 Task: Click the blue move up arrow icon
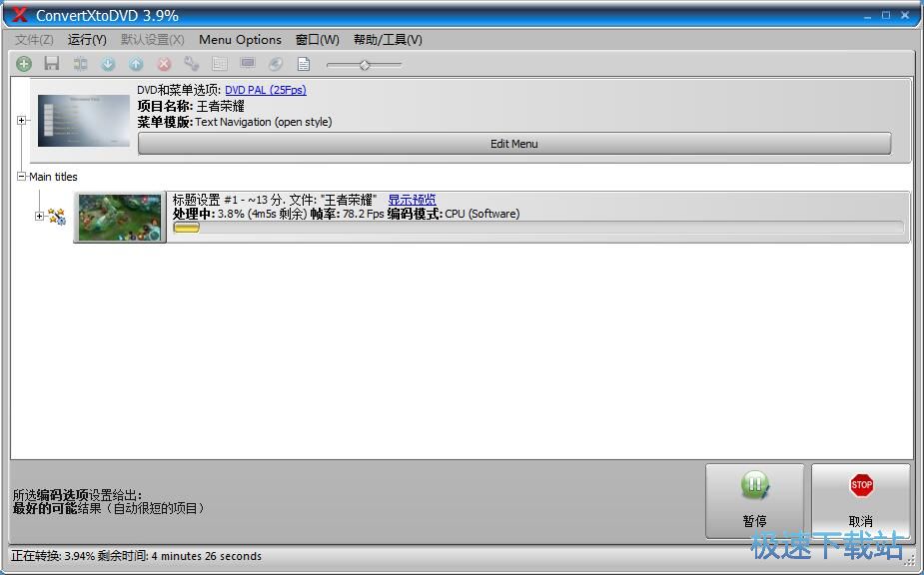136,64
